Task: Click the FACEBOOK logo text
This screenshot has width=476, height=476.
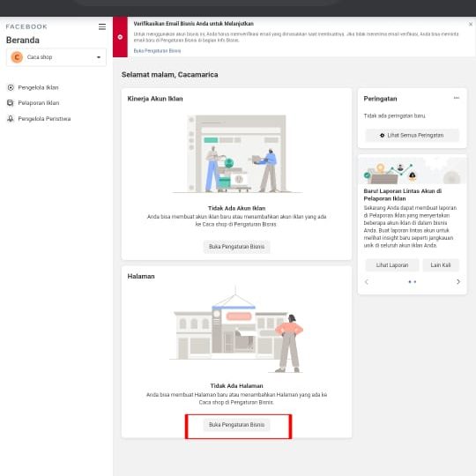Action: click(x=26, y=26)
